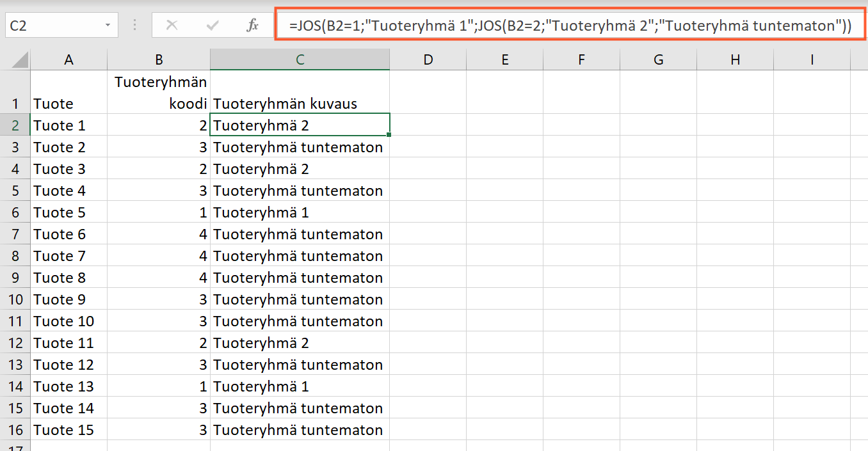Select column G header

coord(659,60)
